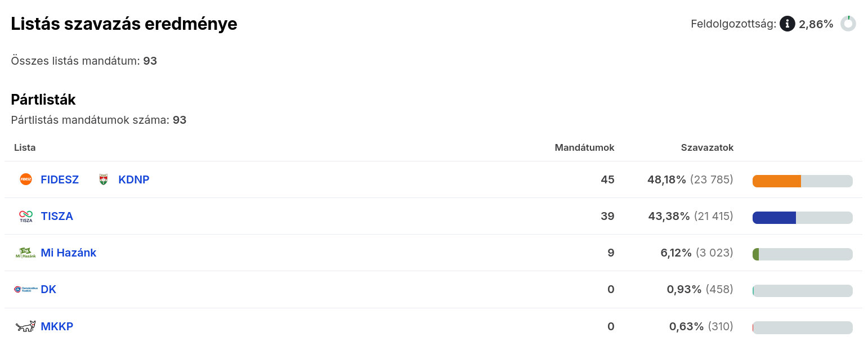Click the TISZA party logo icon
Screen dimensions: 868x355
point(26,217)
